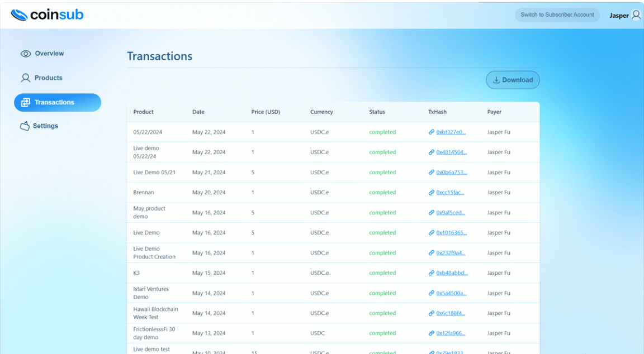Click link icon beside 0xcc15fac hash
This screenshot has width=644, height=354.
(x=432, y=193)
